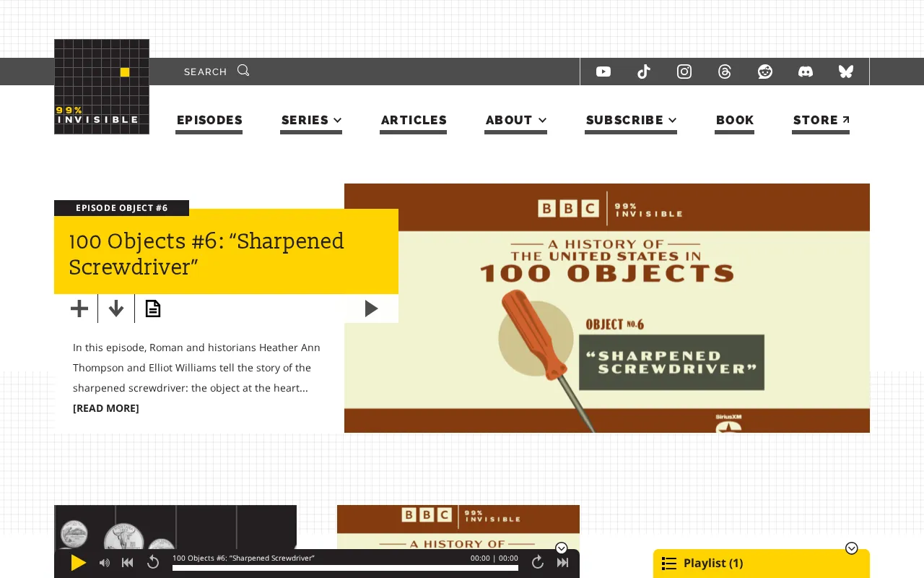Visit the external Store link
924x578 pixels.
click(x=821, y=121)
